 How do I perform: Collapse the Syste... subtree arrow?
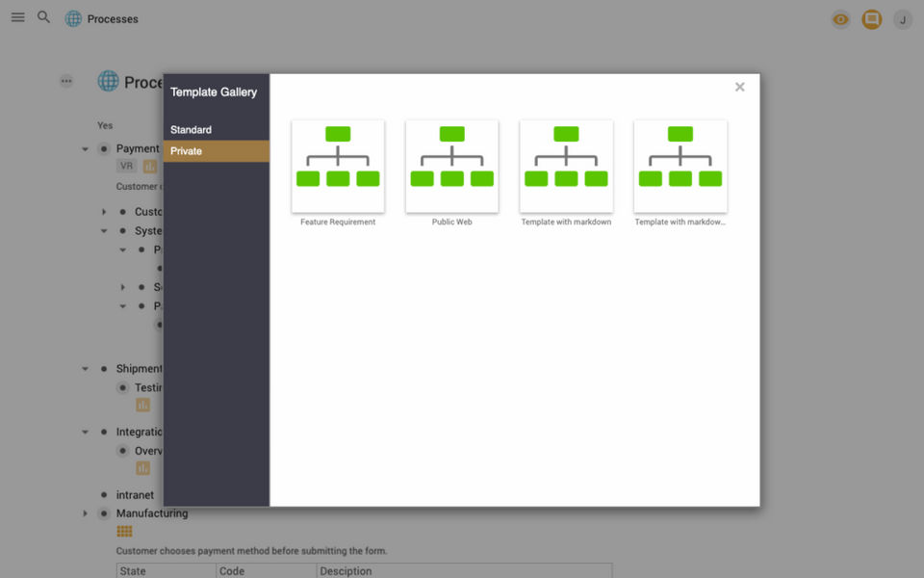coord(104,230)
